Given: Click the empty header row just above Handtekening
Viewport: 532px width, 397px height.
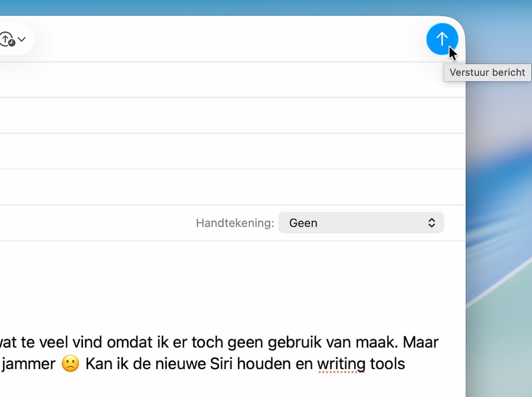Looking at the screenshot, I should click(222, 187).
